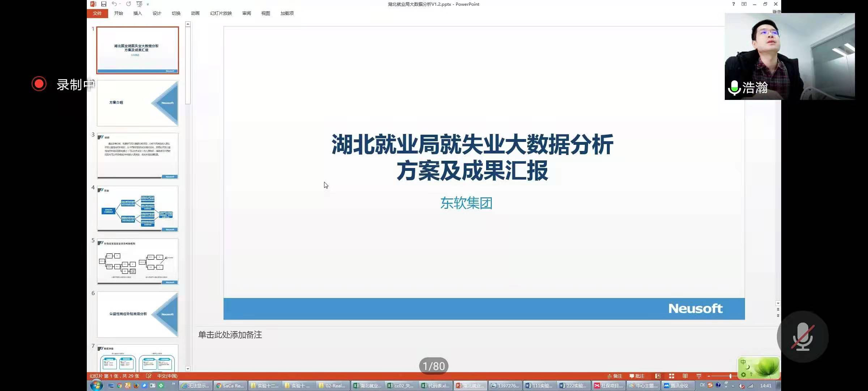Select the 公益性岗位补贴效用分析 slide thumbnail

pos(137,314)
